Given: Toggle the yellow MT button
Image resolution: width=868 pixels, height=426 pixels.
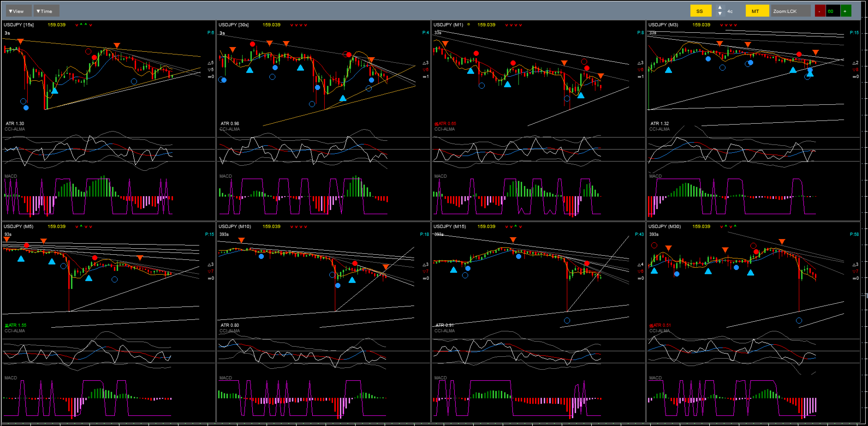Looking at the screenshot, I should [x=757, y=11].
